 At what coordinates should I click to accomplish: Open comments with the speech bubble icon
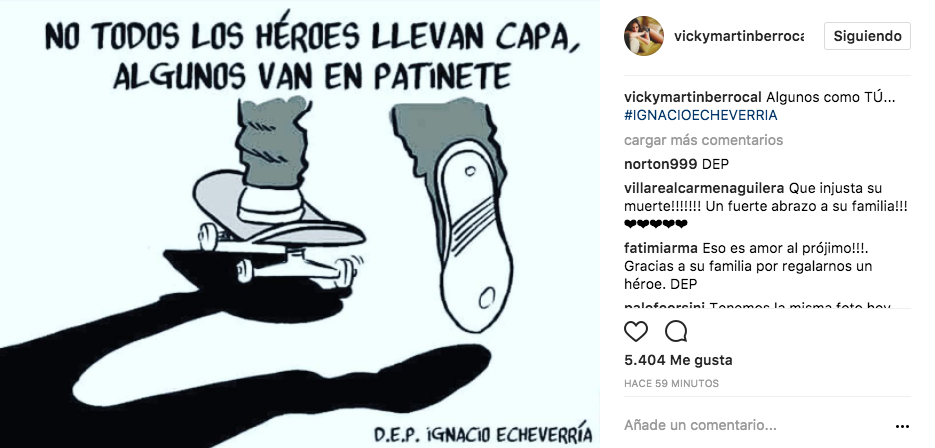click(x=676, y=331)
